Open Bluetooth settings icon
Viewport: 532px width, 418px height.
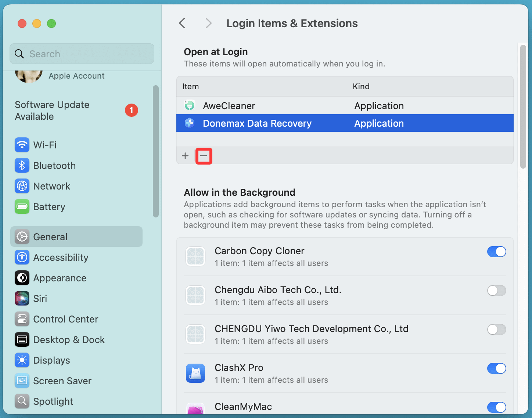pyautogui.click(x=22, y=166)
